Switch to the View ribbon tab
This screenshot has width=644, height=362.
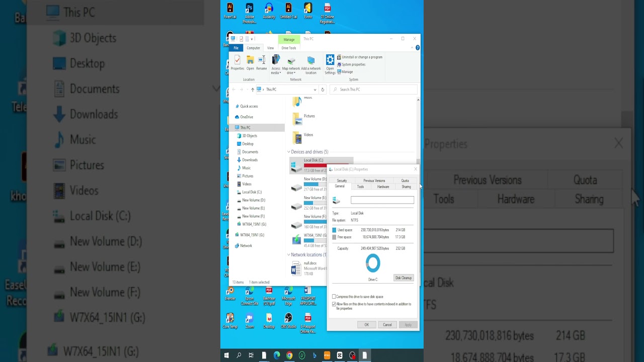[270, 48]
